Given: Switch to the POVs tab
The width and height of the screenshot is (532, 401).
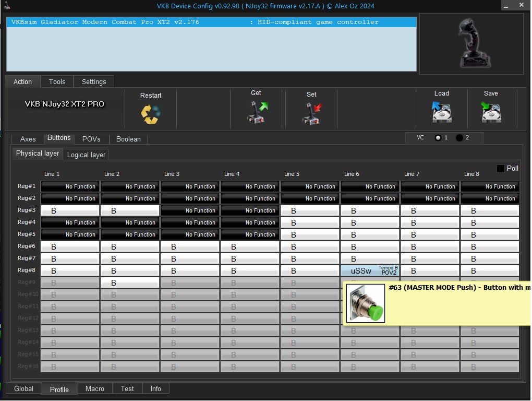Looking at the screenshot, I should tap(91, 139).
